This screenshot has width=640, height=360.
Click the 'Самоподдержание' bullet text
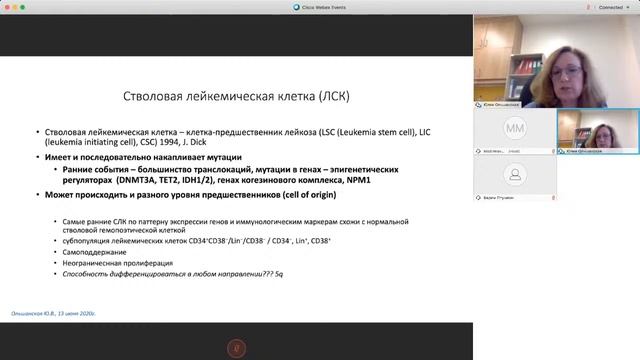pyautogui.click(x=94, y=252)
